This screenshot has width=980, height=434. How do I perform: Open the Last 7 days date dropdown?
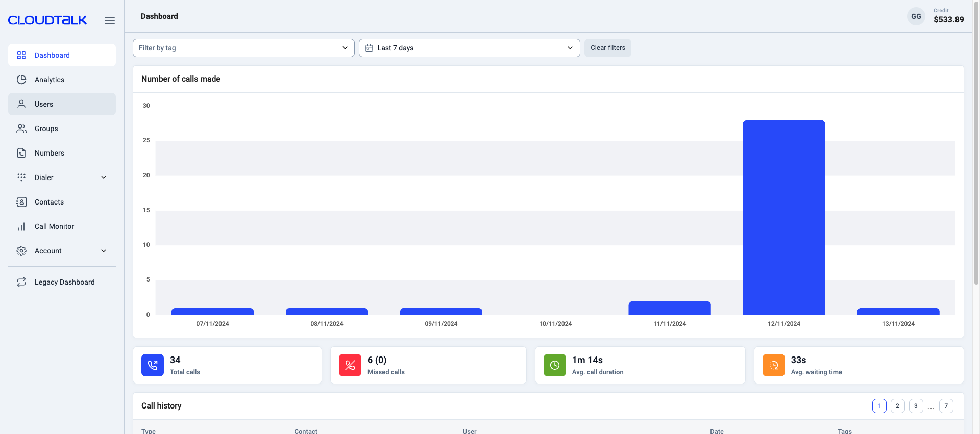point(469,48)
